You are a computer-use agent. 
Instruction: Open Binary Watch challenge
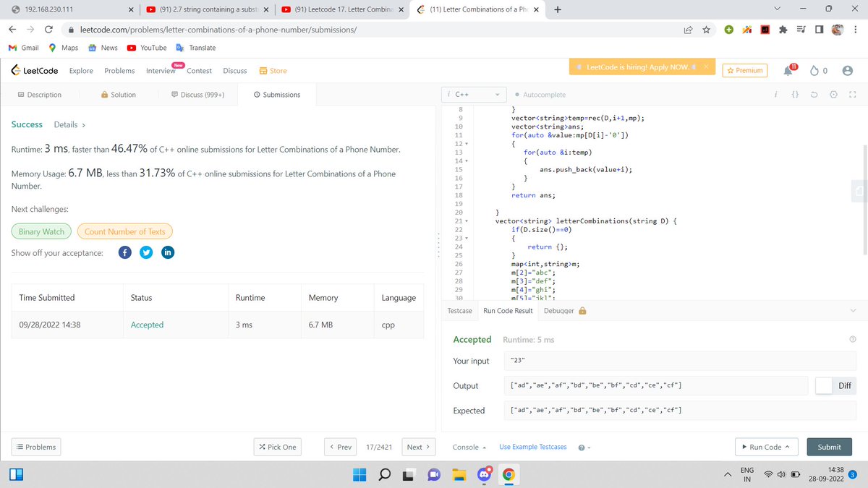coord(41,231)
